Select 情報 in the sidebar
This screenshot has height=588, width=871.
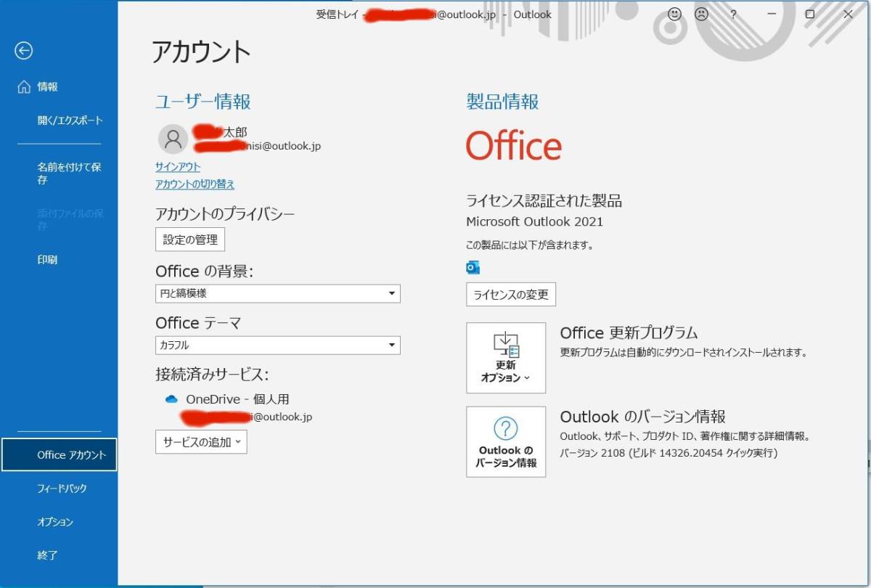click(47, 87)
